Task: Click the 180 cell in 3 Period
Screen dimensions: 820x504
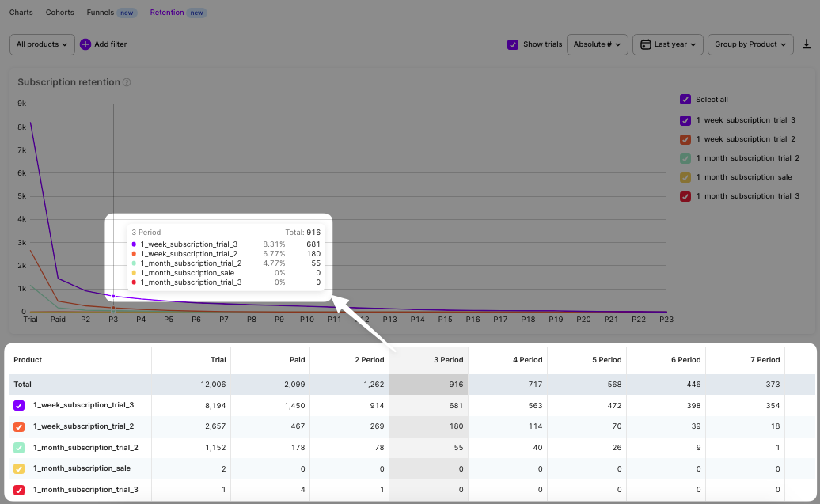Action: click(x=456, y=426)
